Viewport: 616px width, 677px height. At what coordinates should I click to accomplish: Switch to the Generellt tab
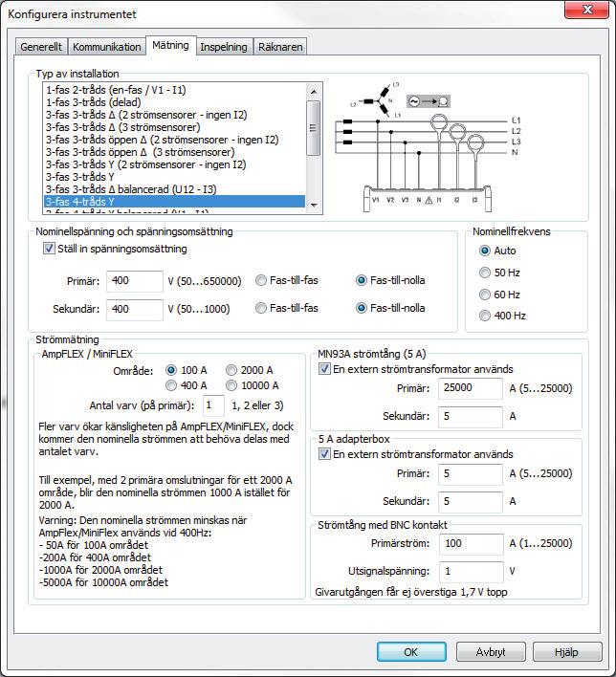coord(41,47)
